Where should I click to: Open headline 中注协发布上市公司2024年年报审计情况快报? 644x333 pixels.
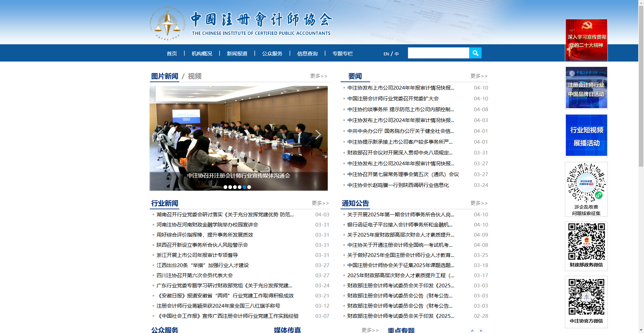[x=401, y=88]
